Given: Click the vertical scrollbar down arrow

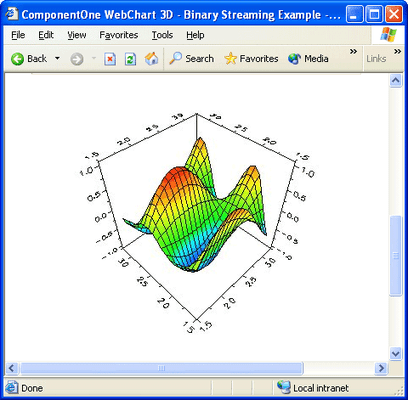Looking at the screenshot, I should pyautogui.click(x=396, y=353).
